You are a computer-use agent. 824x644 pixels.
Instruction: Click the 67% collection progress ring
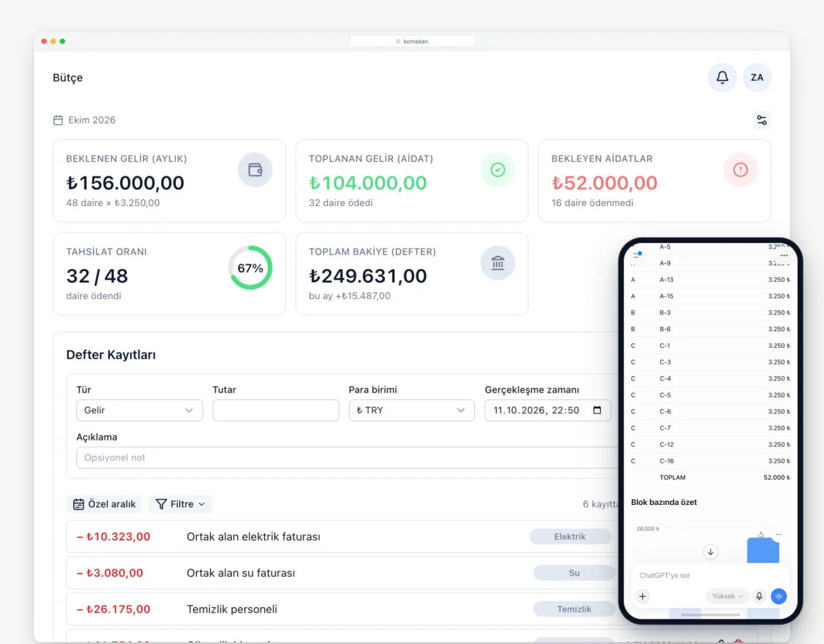251,268
